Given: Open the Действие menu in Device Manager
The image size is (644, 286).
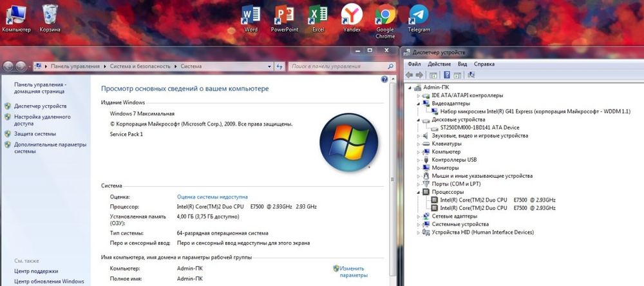Looking at the screenshot, I should [439, 64].
